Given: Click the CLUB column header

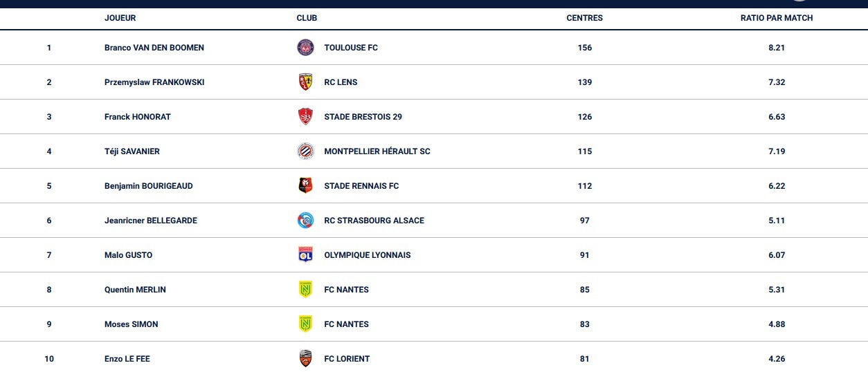Looking at the screenshot, I should tap(307, 18).
